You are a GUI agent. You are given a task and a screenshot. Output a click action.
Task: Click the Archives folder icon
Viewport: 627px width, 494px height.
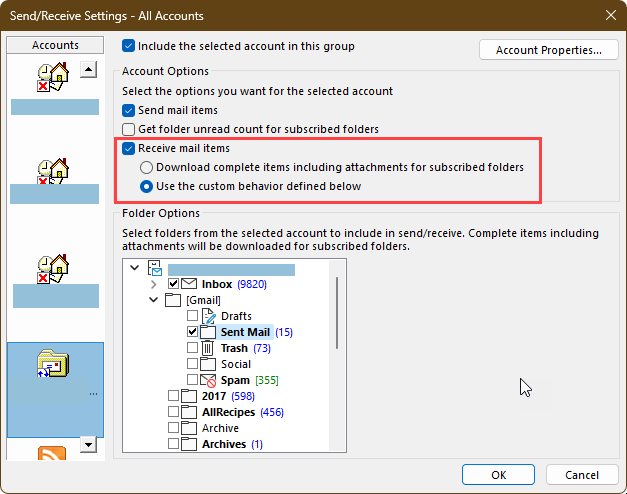tap(189, 444)
